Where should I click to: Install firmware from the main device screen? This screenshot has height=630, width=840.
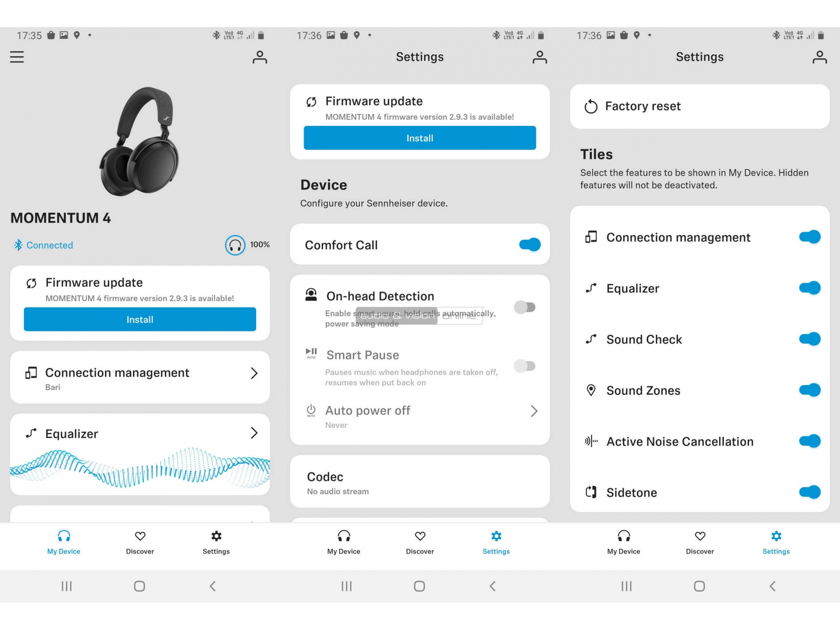tap(139, 320)
